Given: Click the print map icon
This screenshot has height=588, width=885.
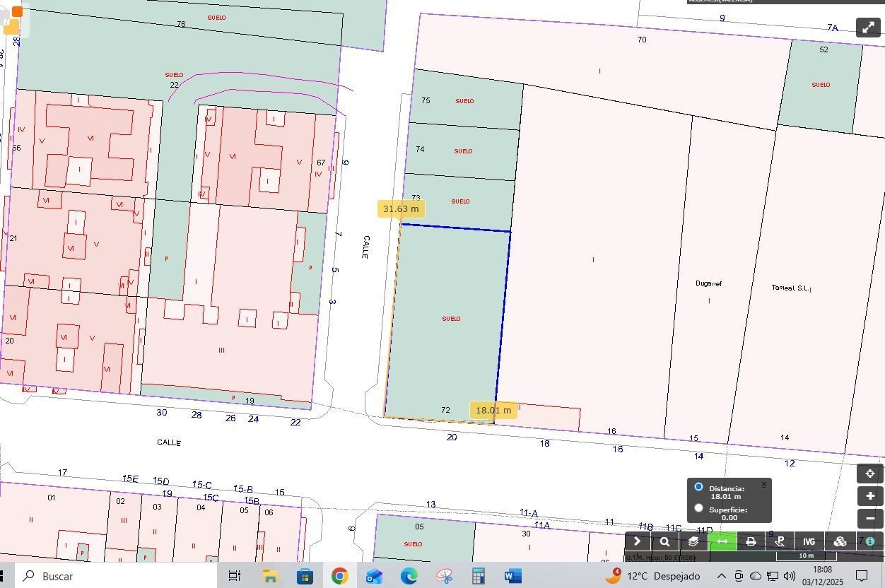Looking at the screenshot, I should [751, 541].
